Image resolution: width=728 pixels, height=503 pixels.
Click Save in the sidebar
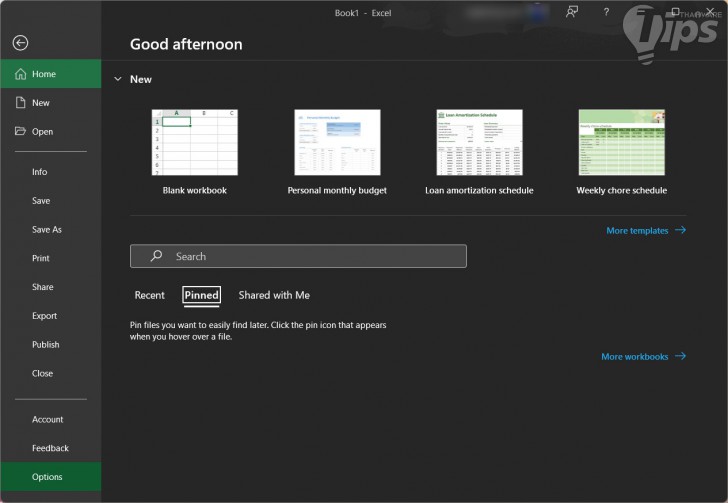(51, 201)
